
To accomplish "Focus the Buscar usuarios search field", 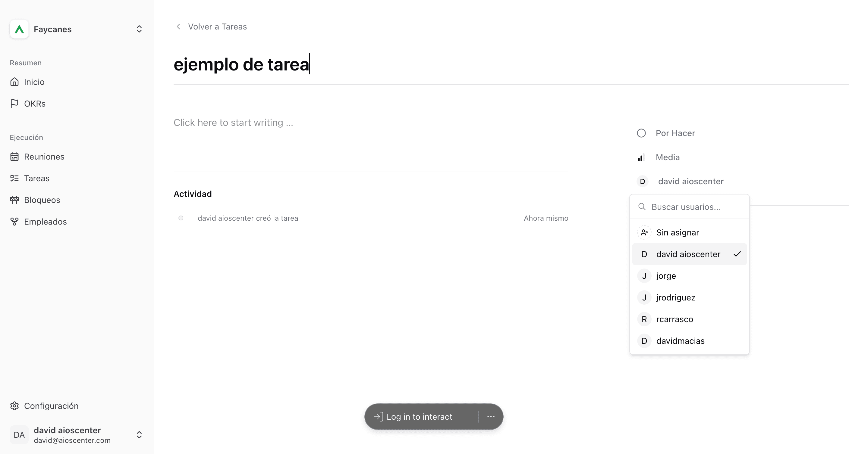I will pyautogui.click(x=689, y=207).
